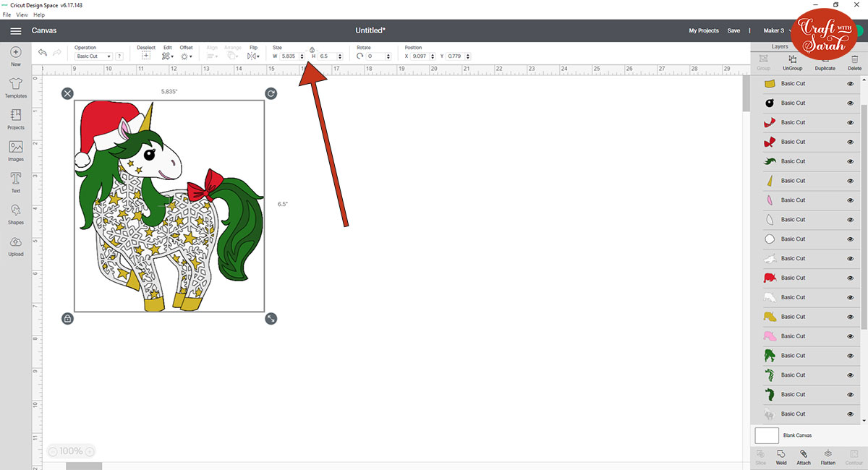
Task: Select the Text tool
Action: tap(15, 179)
